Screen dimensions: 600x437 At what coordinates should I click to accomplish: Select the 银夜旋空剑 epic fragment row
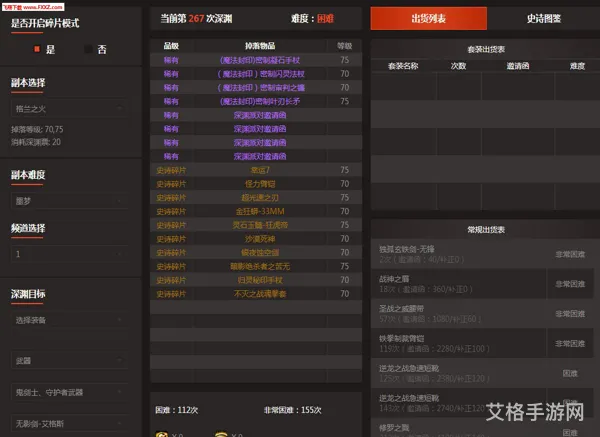point(256,253)
